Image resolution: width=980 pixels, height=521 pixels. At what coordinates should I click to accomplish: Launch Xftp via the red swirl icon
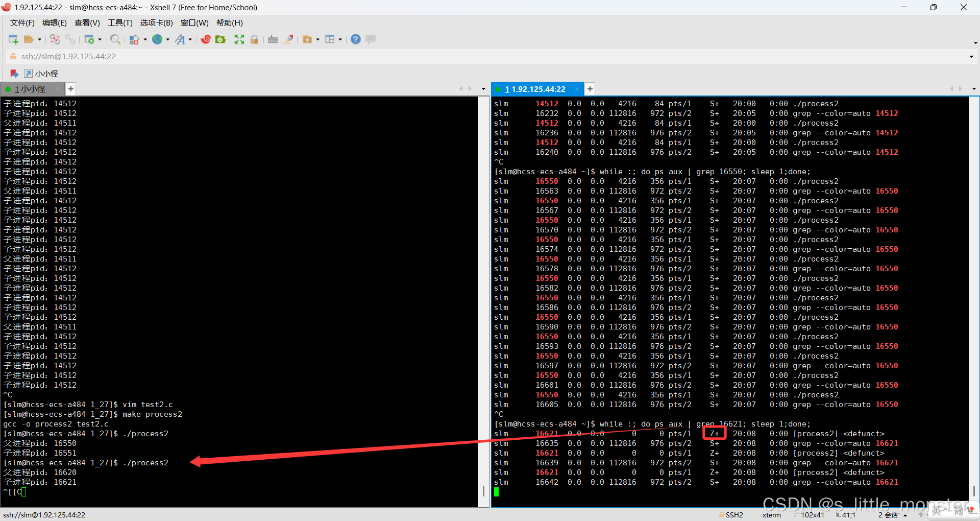click(x=206, y=39)
